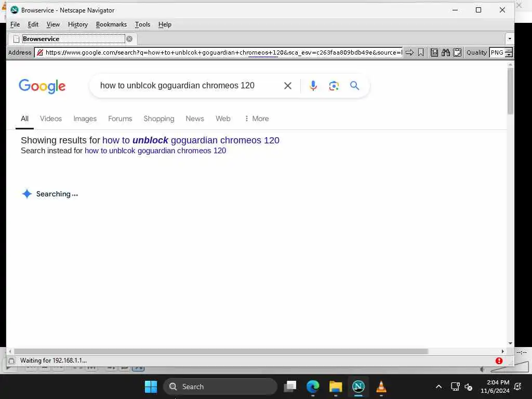Viewport: 532px width, 399px height.
Task: Click the scroll down arrow of vertical scrollbar
Action: (x=510, y=343)
